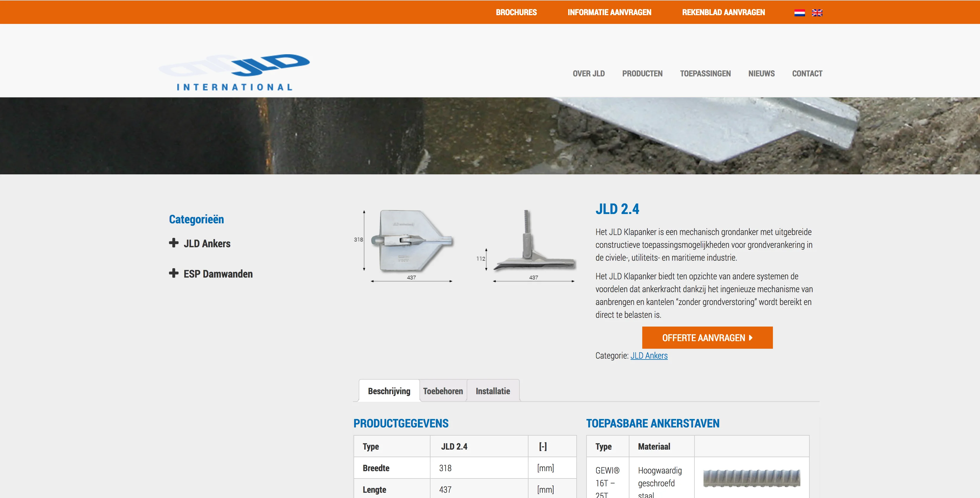Open the ESP Damwanden category label
The height and width of the screenshot is (498, 980).
click(x=218, y=274)
